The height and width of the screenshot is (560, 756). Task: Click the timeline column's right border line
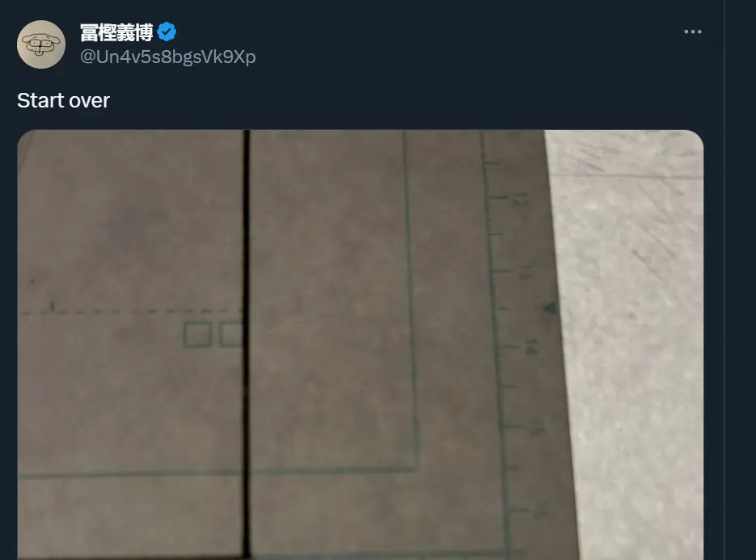724,280
